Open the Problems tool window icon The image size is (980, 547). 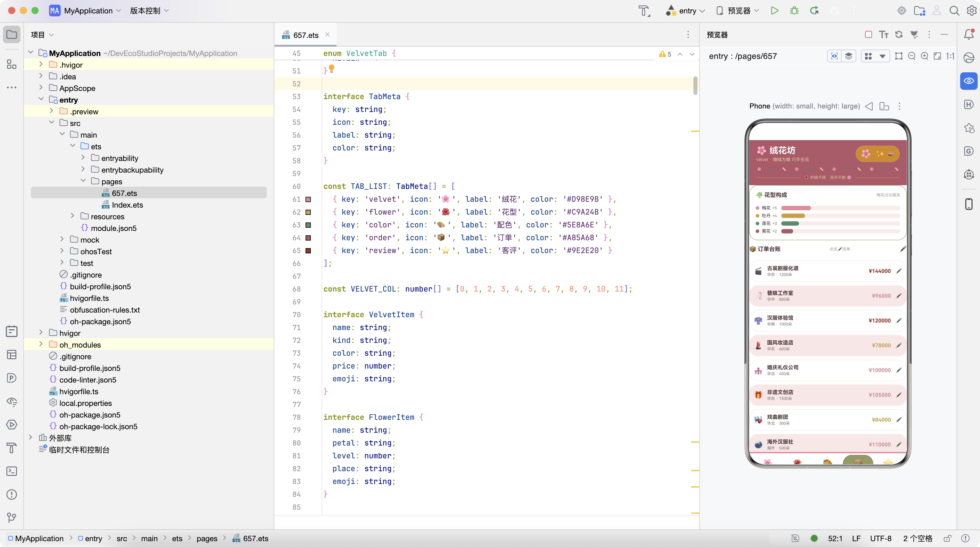[x=12, y=494]
